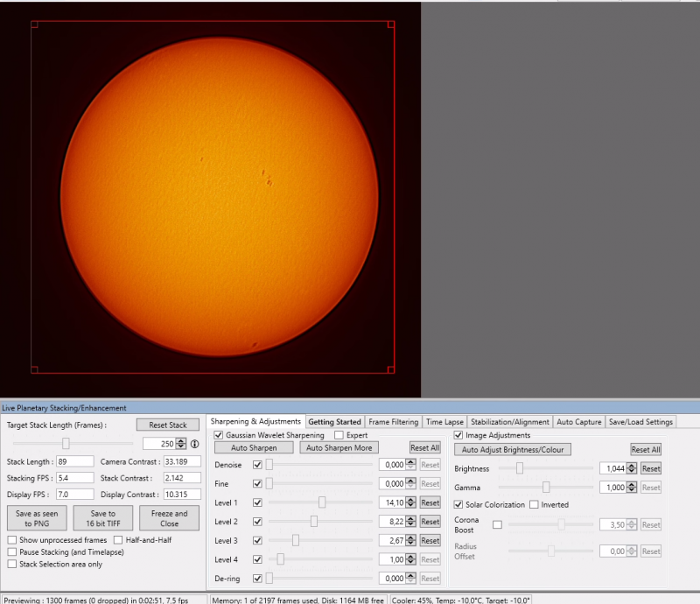700x604 pixels.
Task: Click the Gamma slider
Action: [546, 488]
